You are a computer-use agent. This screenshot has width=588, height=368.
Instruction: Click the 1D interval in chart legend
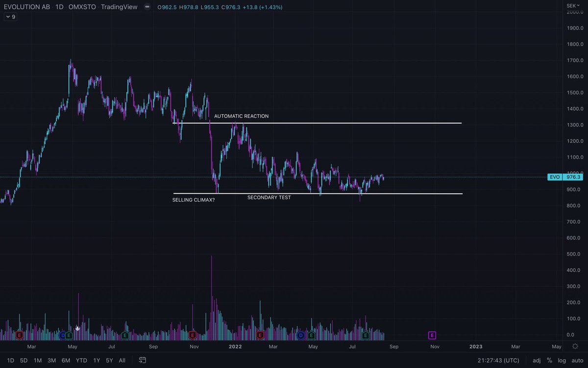pyautogui.click(x=60, y=7)
